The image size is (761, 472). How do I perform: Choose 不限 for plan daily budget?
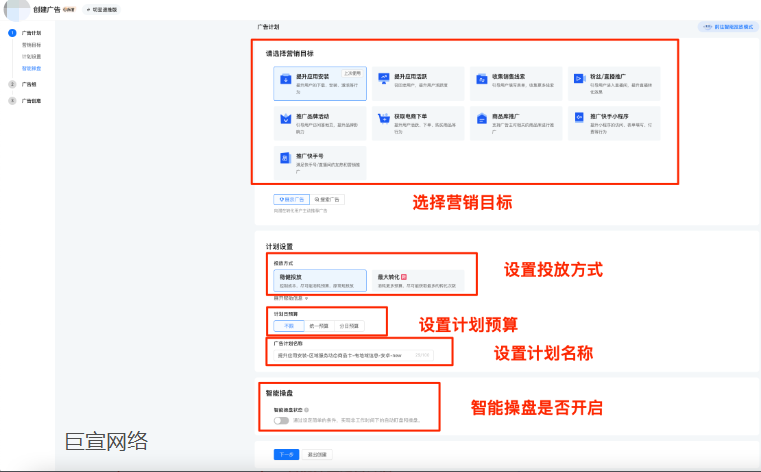tap(289, 326)
